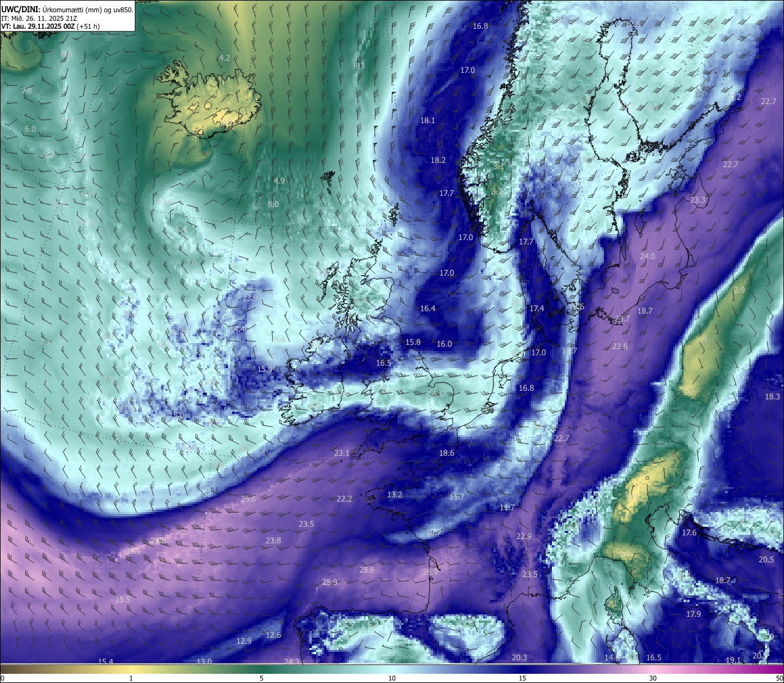784x683 pixels.
Task: Click the 17.9 value label on the map
Action: (x=693, y=614)
